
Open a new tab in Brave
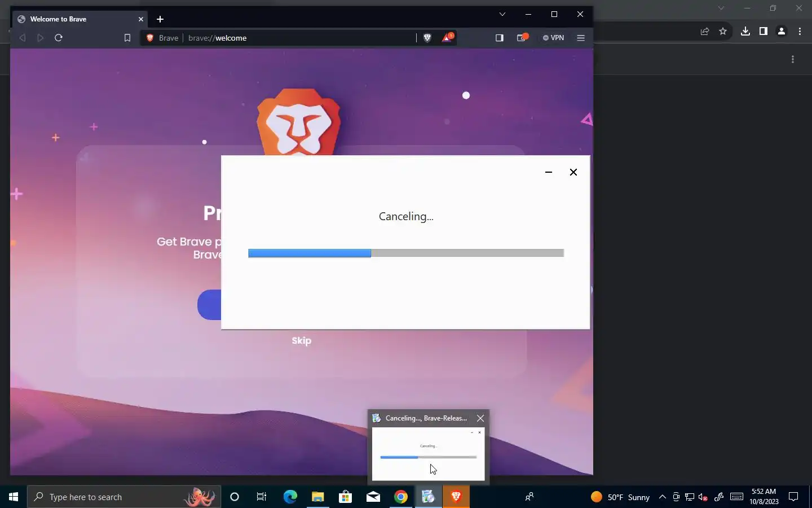coord(160,19)
